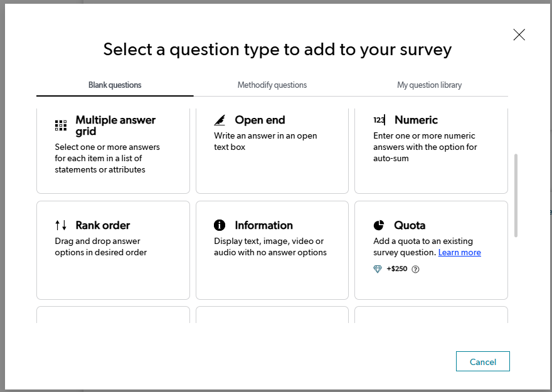Click the Rank order arrows icon

coord(61,225)
